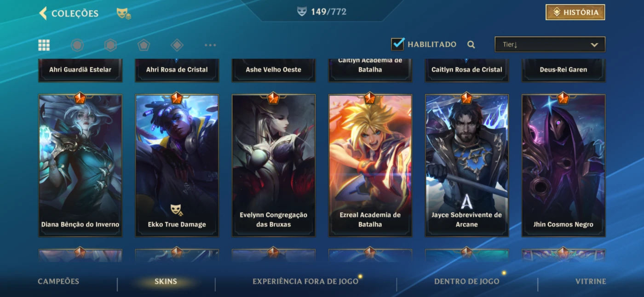The height and width of the screenshot is (297, 644).
Task: Select the grid all-skins filter icon
Action: [x=44, y=45]
